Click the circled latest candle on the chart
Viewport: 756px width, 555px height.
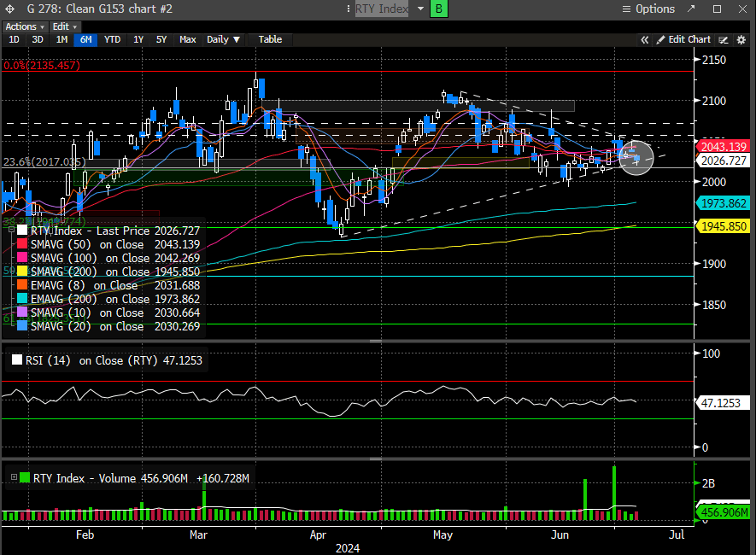click(636, 158)
